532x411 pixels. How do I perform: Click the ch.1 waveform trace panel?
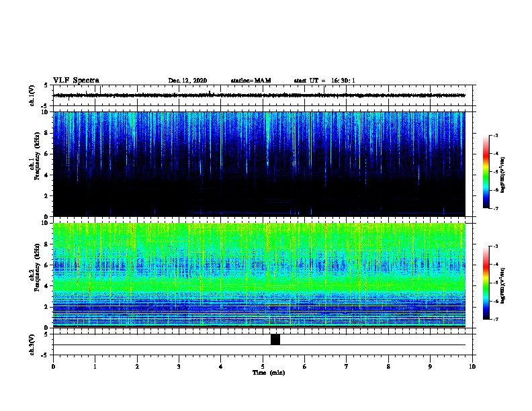coord(263,95)
